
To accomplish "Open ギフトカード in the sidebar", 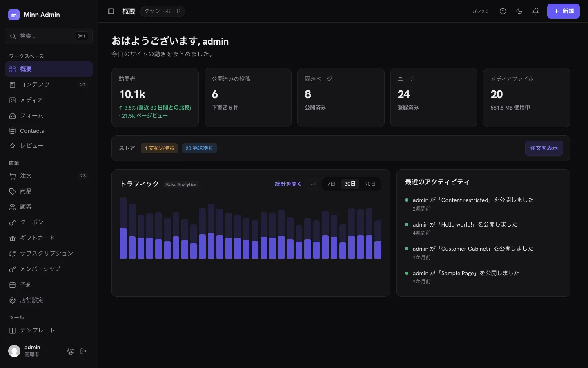I will [x=49, y=238].
